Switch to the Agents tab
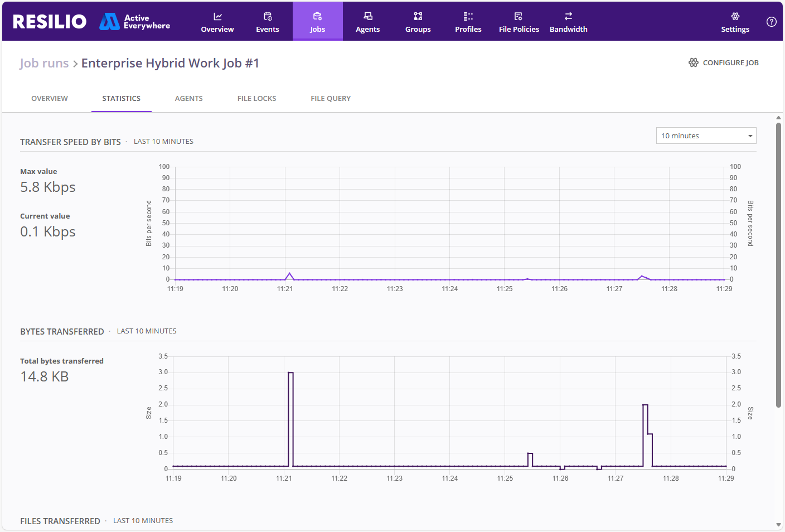The height and width of the screenshot is (532, 785). [x=189, y=99]
